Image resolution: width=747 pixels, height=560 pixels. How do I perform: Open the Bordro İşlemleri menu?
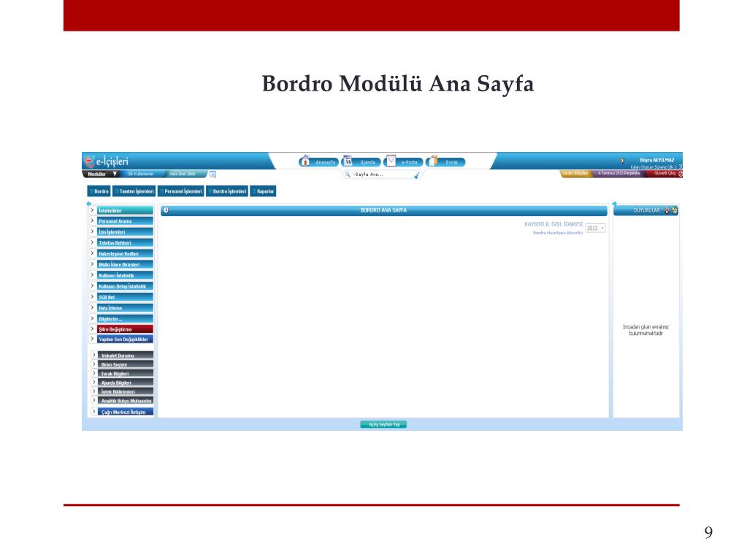[x=227, y=191]
